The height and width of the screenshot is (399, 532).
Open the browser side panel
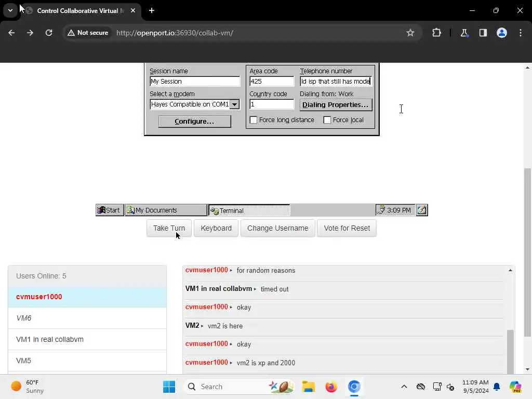point(483,33)
